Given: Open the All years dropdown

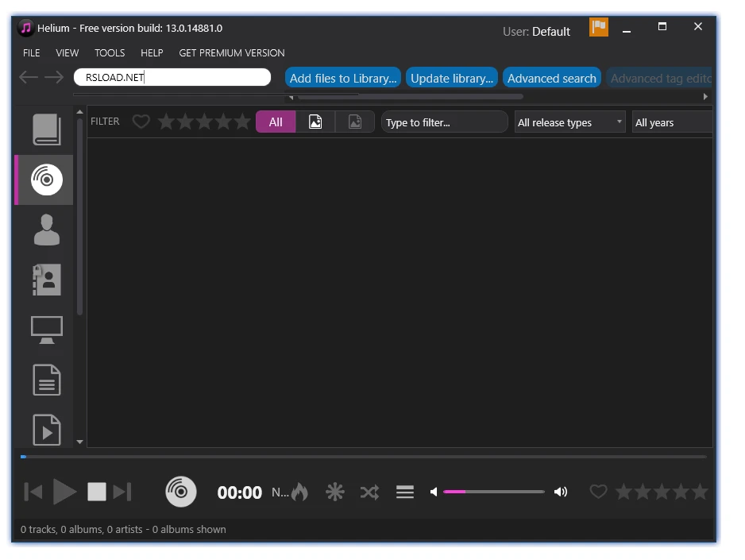Looking at the screenshot, I should 671,122.
